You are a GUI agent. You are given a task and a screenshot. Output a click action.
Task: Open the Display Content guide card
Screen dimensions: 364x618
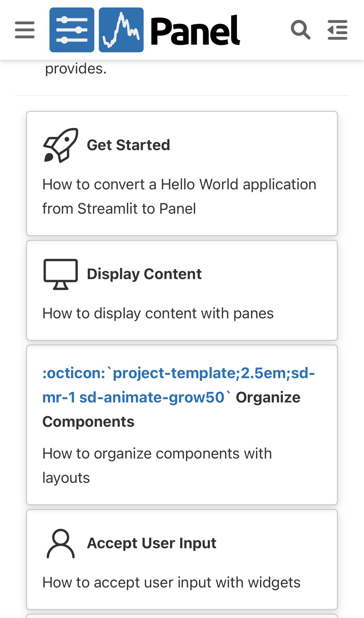coord(182,290)
